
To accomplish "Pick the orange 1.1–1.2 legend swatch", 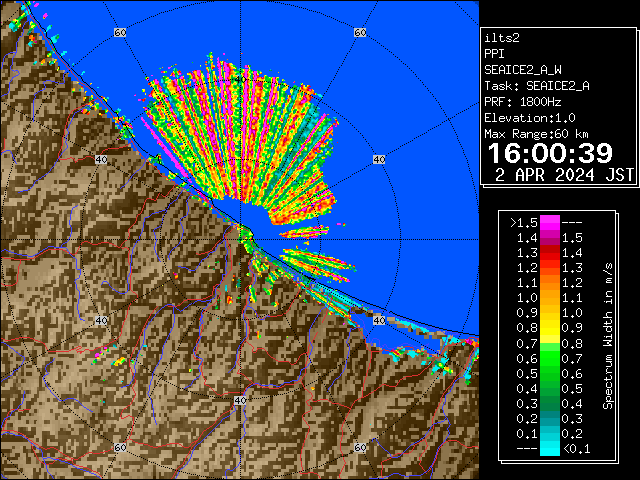I will pyautogui.click(x=550, y=283).
